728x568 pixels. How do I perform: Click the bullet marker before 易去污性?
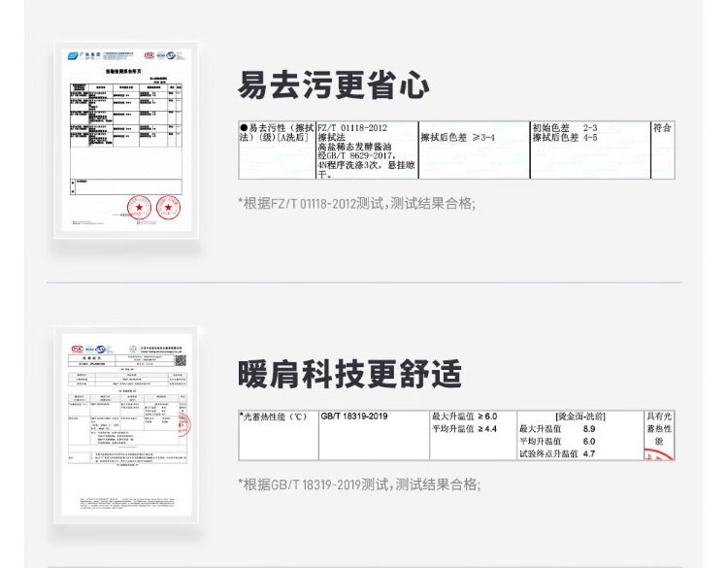click(243, 128)
